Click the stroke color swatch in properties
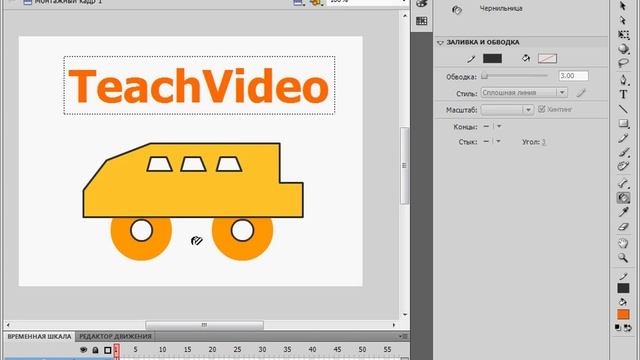 coord(492,58)
